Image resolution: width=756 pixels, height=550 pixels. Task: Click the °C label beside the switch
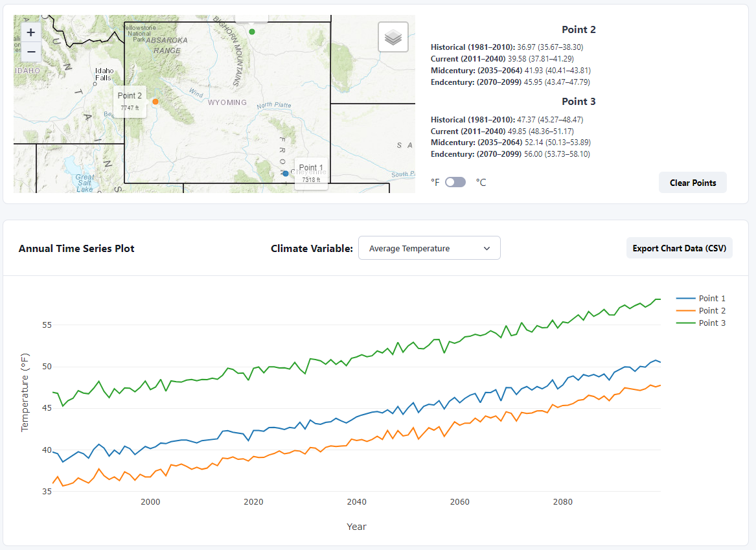coord(481,183)
